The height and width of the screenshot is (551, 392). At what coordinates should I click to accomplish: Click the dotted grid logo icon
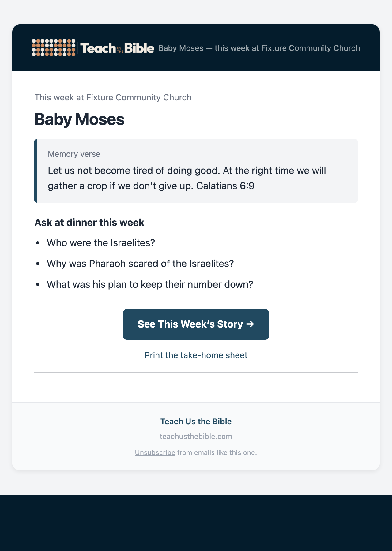coord(54,48)
